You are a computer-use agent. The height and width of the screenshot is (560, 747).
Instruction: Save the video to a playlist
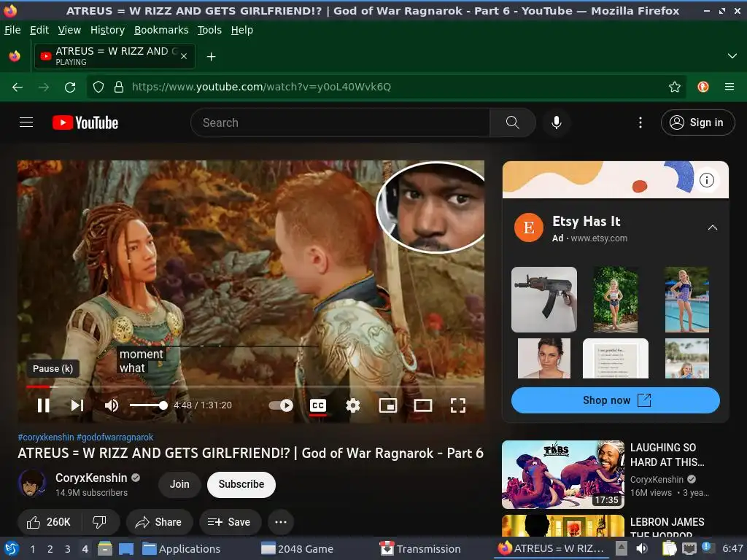click(230, 522)
